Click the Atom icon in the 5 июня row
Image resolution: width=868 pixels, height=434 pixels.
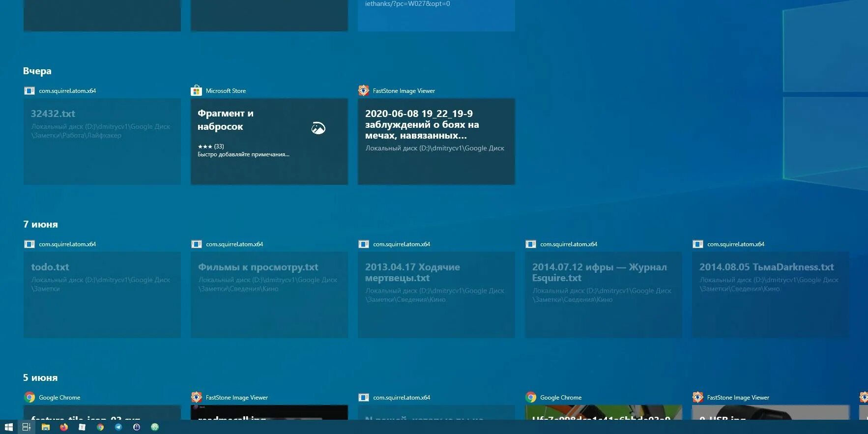coord(364,397)
